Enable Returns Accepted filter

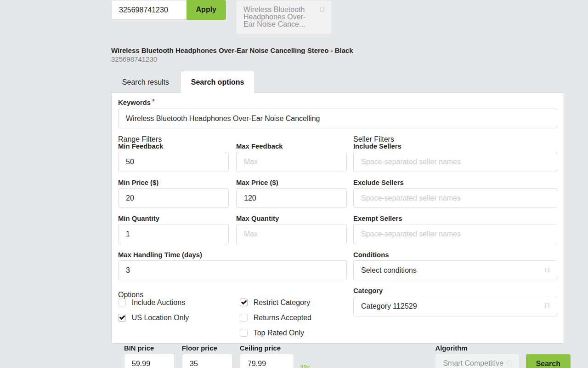pyautogui.click(x=244, y=318)
